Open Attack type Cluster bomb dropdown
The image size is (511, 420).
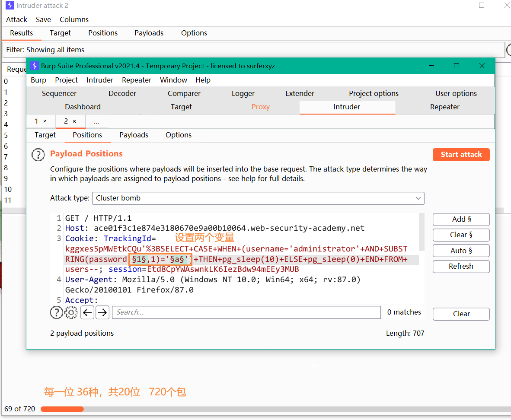258,198
